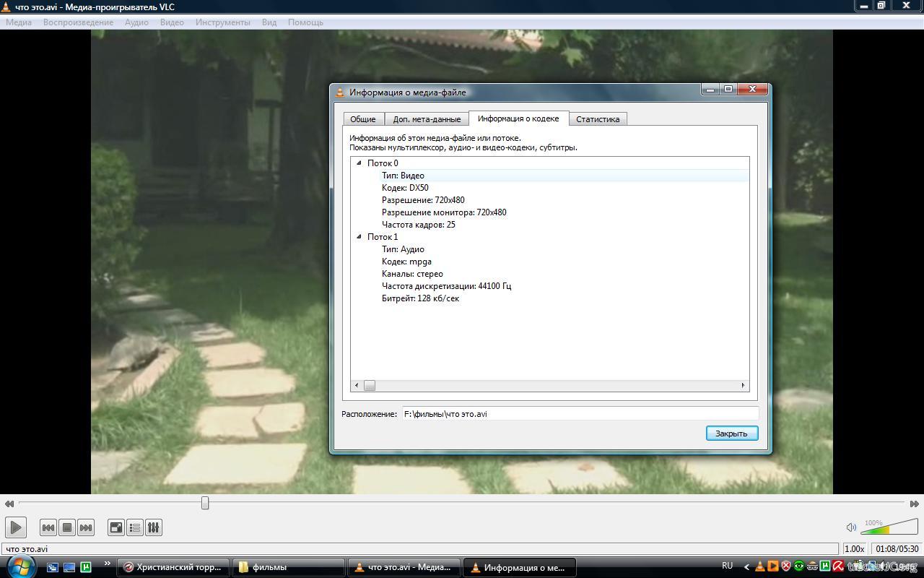Viewport: 924px width, 578px height.
Task: Open extended settings equalizer icon
Action: (153, 527)
